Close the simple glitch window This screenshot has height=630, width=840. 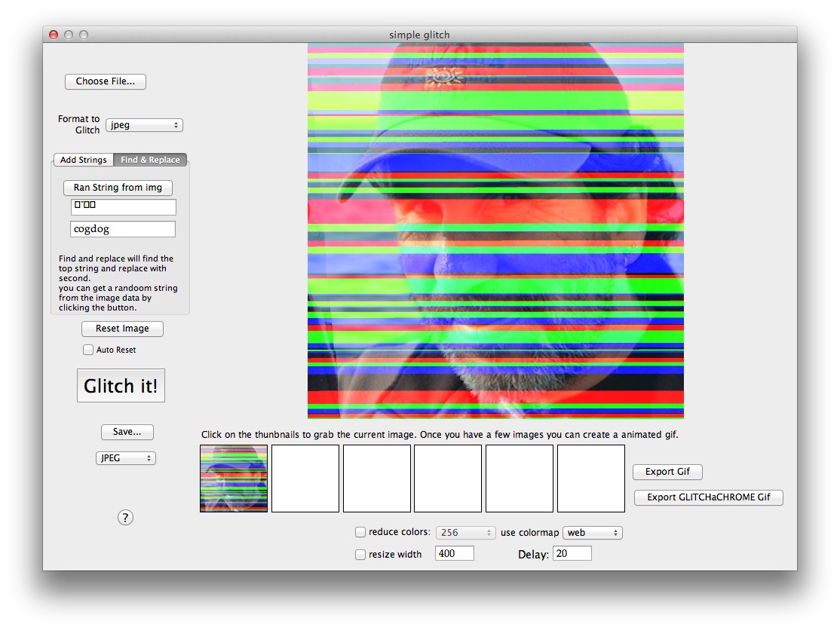pyautogui.click(x=54, y=35)
